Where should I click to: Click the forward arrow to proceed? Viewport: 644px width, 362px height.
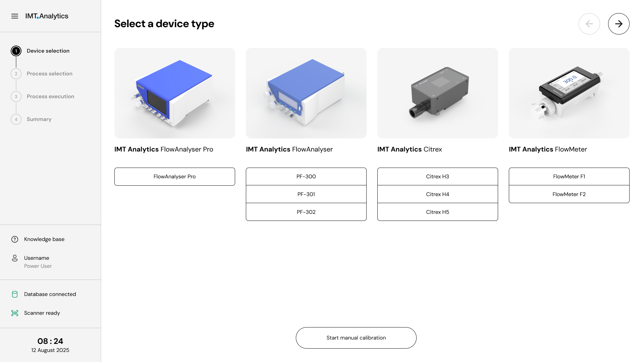pos(619,23)
